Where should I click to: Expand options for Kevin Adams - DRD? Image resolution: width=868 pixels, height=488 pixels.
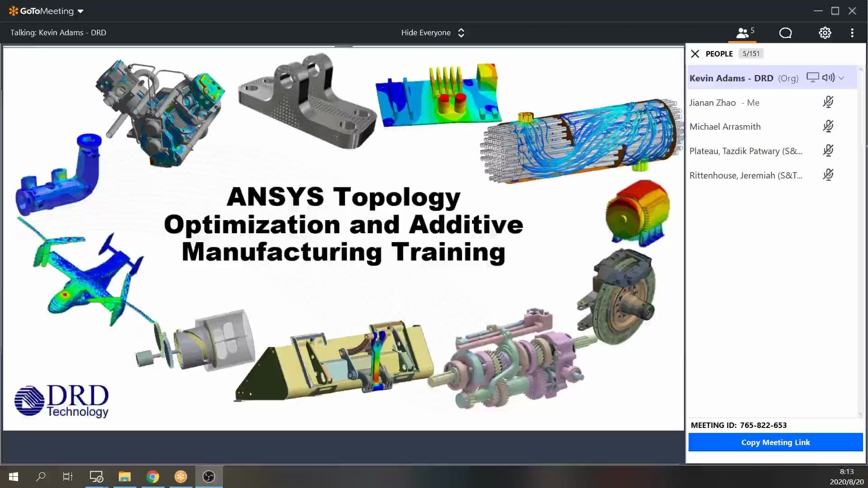(x=841, y=78)
